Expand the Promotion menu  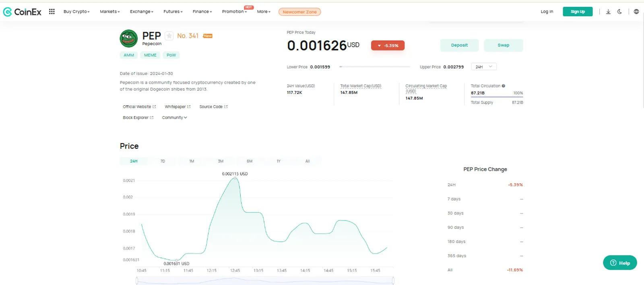click(234, 12)
